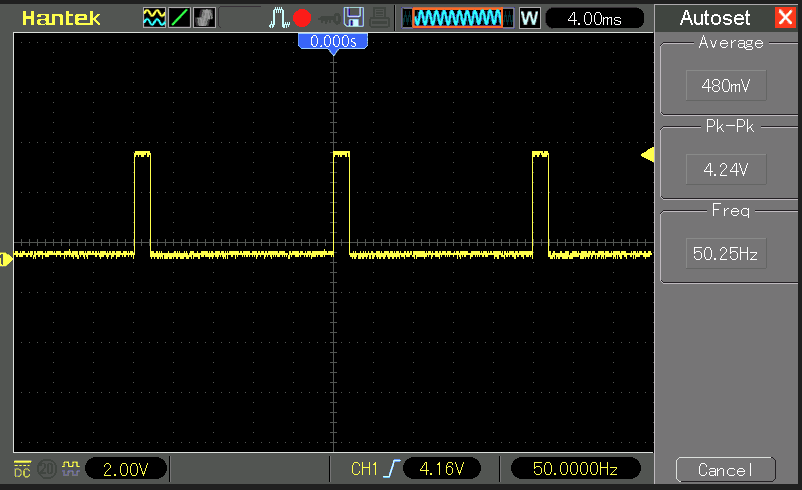The image size is (802, 490).
Task: Click the 0.000s horizontal trigger position marker
Action: click(x=333, y=42)
